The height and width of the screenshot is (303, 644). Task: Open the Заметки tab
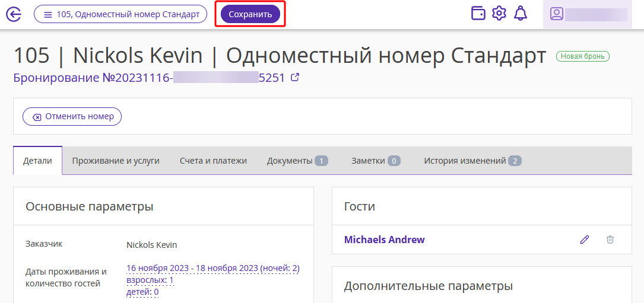(x=376, y=161)
